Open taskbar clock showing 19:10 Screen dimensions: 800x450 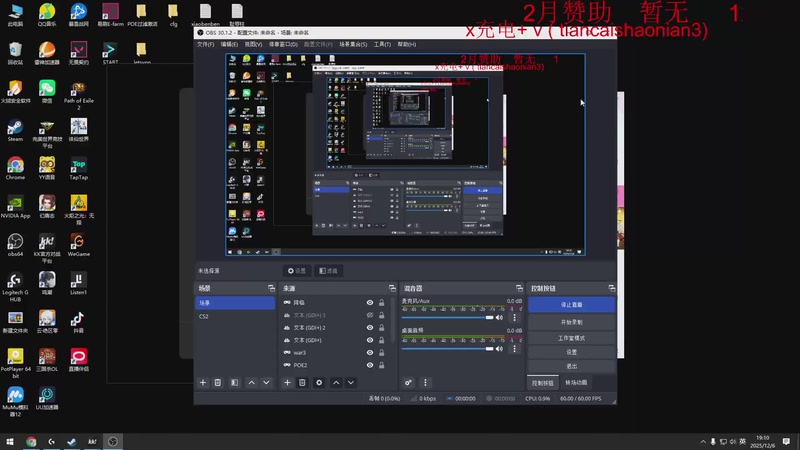763,442
